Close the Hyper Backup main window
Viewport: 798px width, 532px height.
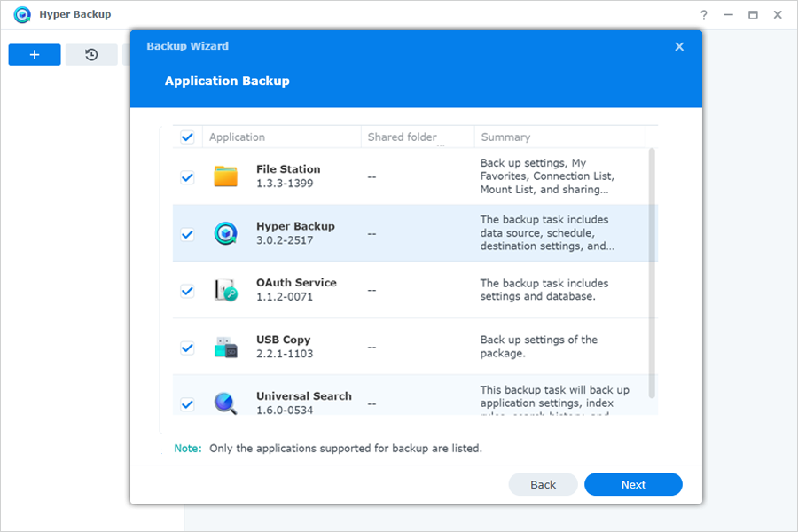tap(778, 15)
